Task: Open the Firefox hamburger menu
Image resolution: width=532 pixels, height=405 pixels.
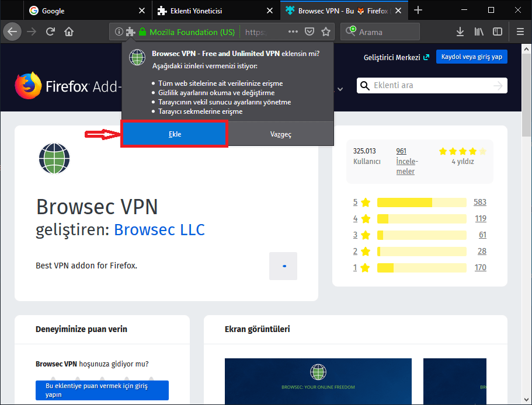Action: point(520,32)
